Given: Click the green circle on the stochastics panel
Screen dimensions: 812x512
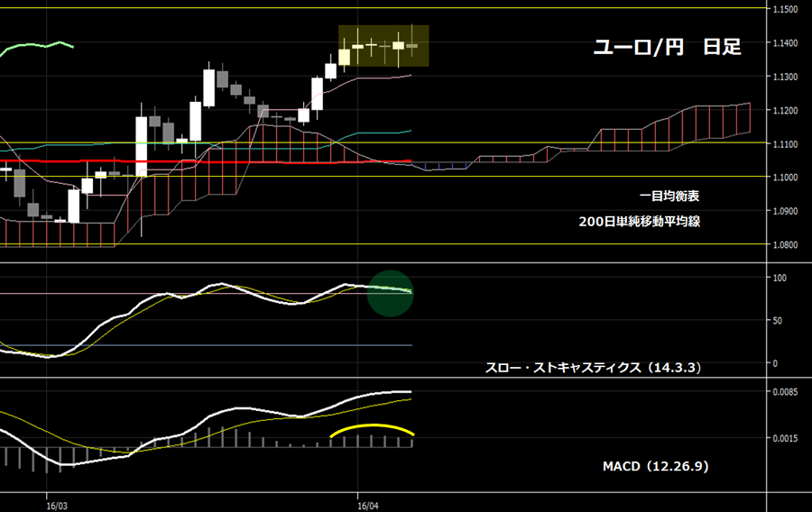Looking at the screenshot, I should point(391,294).
